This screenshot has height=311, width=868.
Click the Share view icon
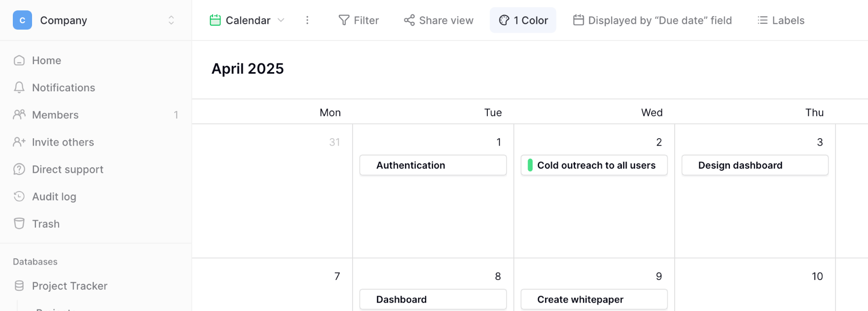pos(409,20)
